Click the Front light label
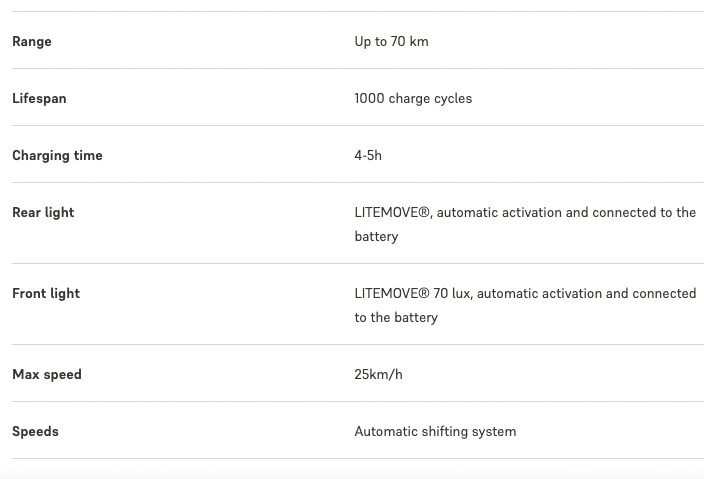This screenshot has height=479, width=704. tap(46, 293)
